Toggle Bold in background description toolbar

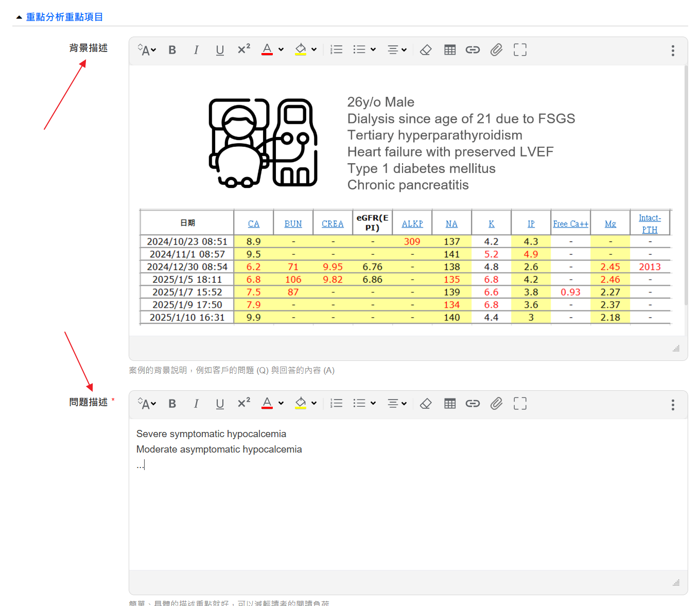tap(172, 50)
